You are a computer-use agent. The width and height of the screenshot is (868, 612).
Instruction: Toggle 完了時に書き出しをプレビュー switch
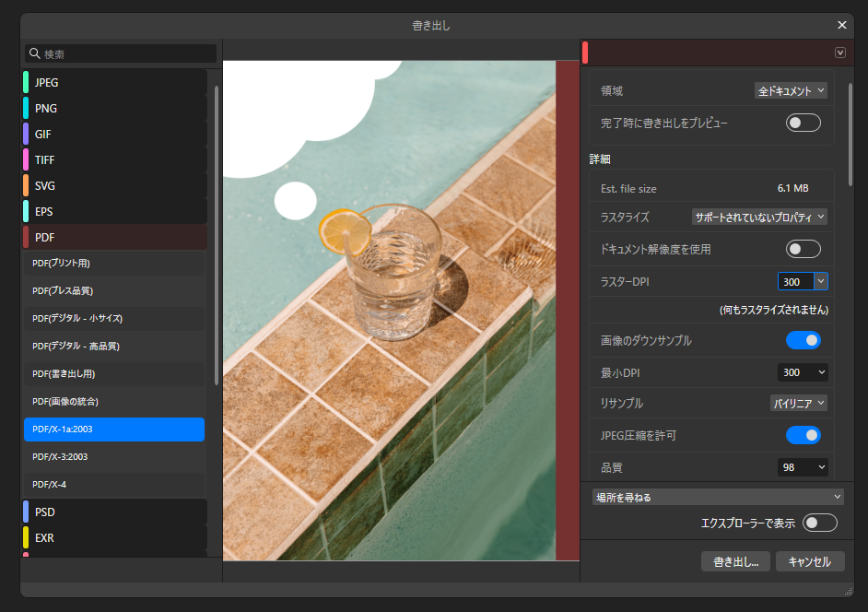click(803, 123)
